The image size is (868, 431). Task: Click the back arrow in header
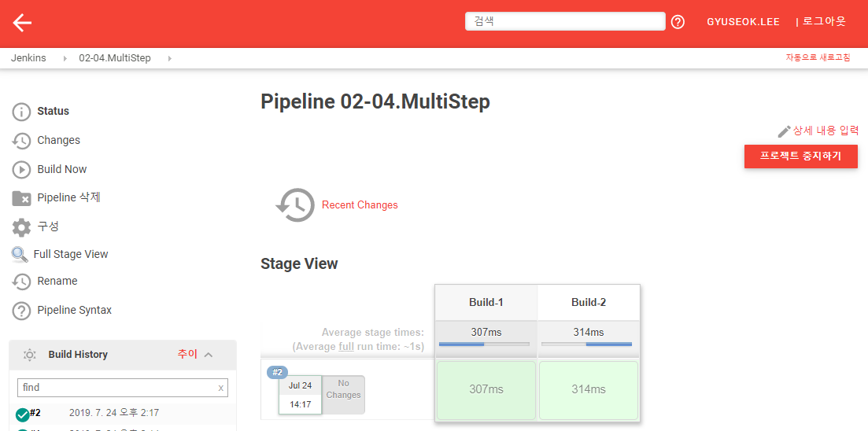pyautogui.click(x=22, y=22)
